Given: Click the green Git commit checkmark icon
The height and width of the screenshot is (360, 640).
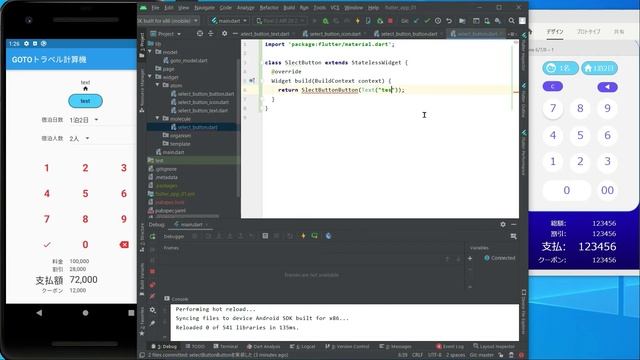Looking at the screenshot, I should point(427,21).
